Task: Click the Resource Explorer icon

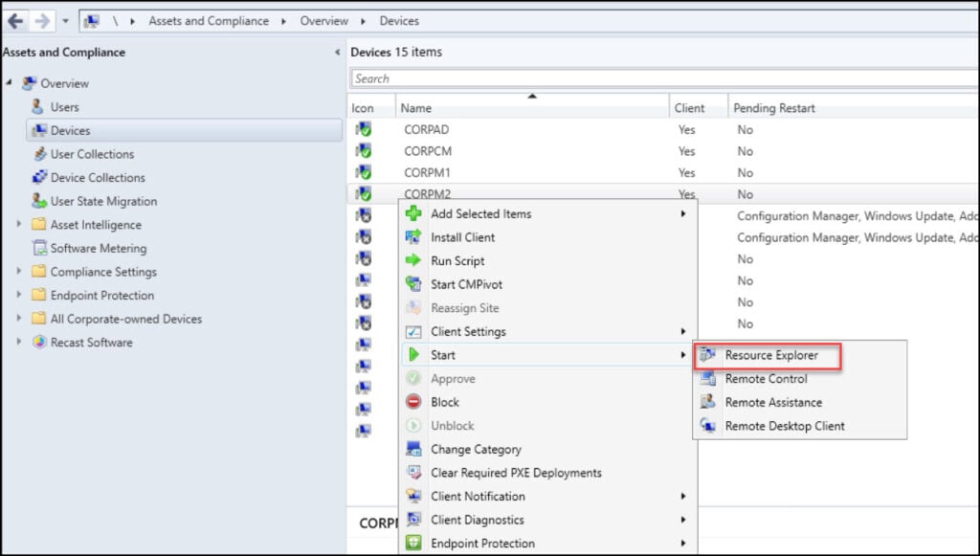Action: click(x=707, y=355)
